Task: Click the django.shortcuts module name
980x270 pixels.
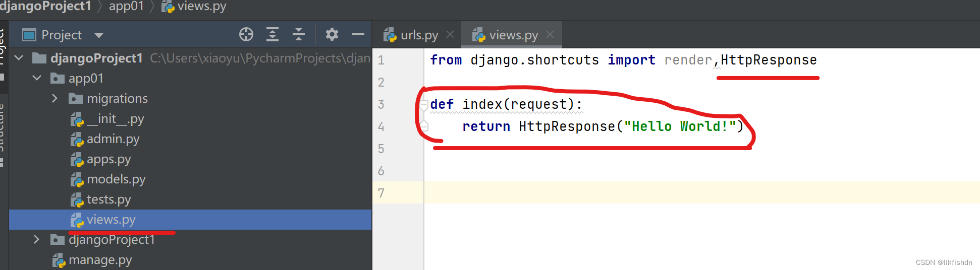Action: point(534,60)
